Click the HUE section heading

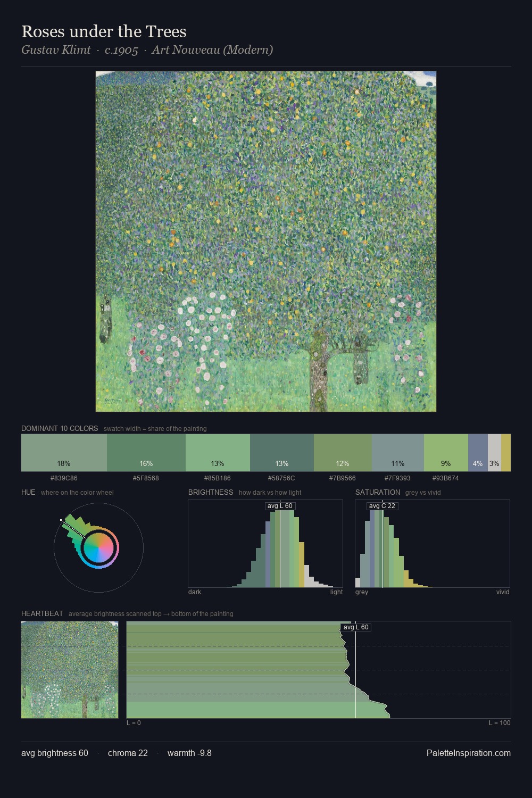tap(28, 492)
